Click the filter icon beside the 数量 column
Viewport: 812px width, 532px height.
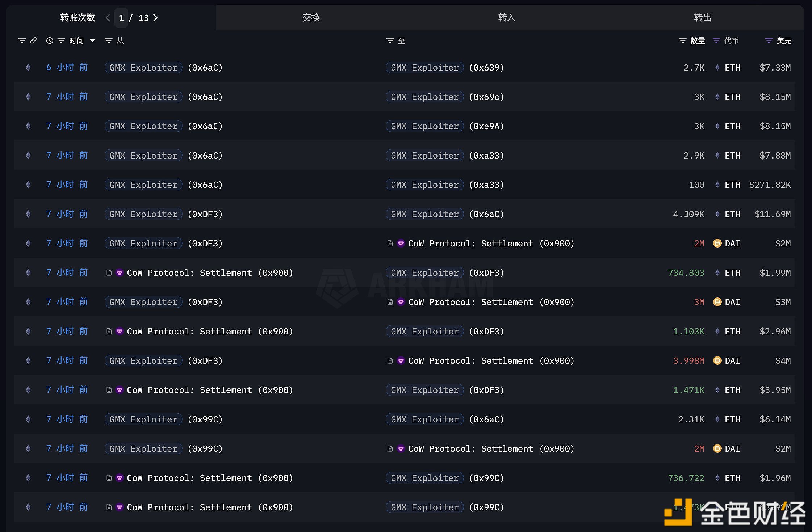point(682,41)
